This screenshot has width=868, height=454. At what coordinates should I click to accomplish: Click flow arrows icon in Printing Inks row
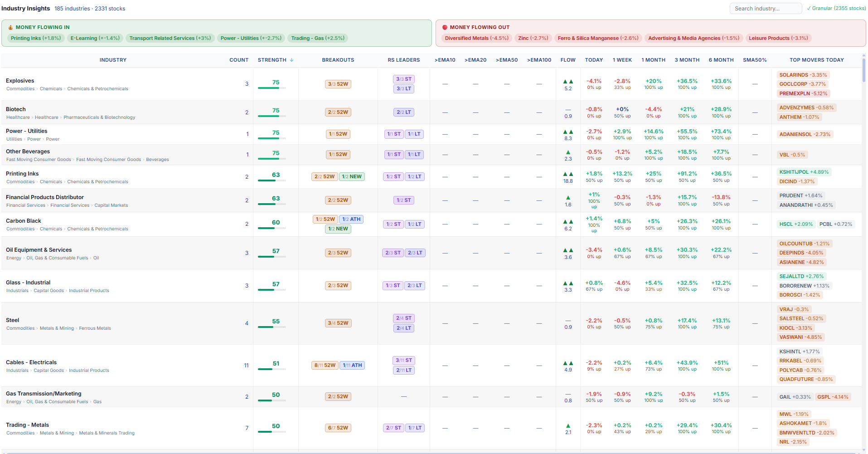click(568, 174)
